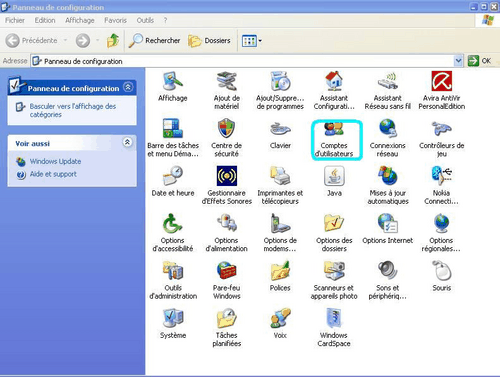Screen dimensions: 500x377
Task: Click the forward arrow button
Action: click(83, 41)
